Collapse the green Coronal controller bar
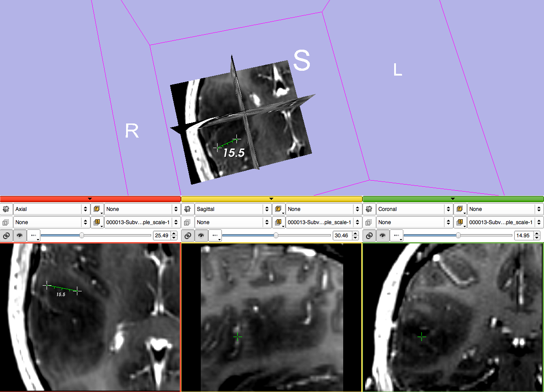544x392 pixels. click(x=453, y=199)
